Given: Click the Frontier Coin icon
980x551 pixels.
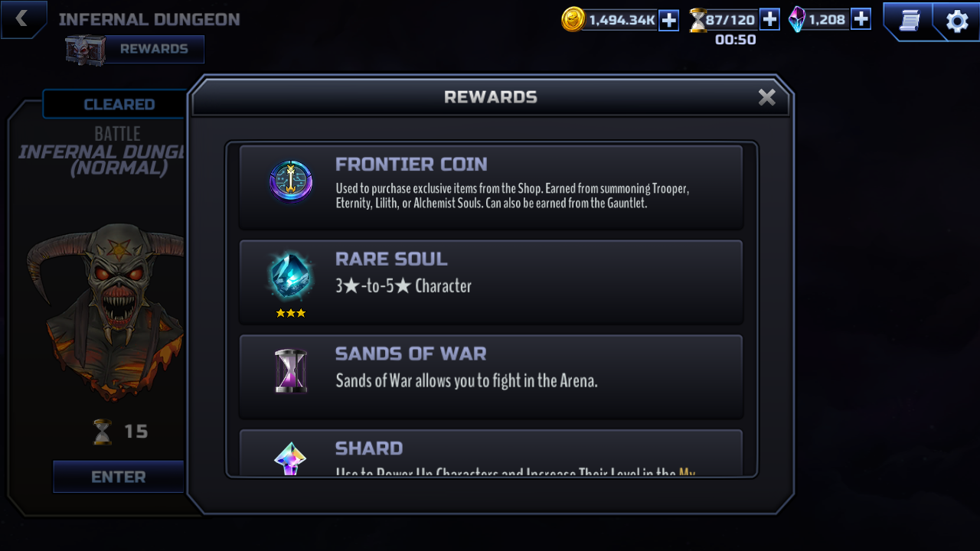Looking at the screenshot, I should click(x=291, y=182).
